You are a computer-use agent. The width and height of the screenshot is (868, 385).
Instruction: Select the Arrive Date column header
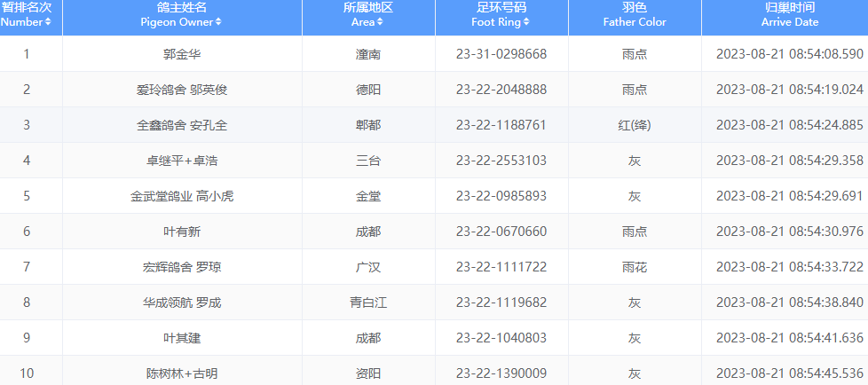[789, 15]
